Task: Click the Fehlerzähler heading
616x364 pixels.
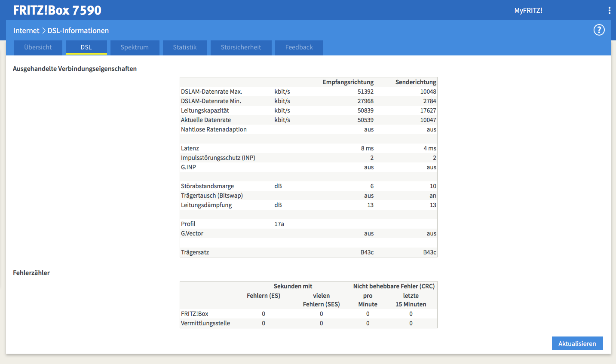Action: point(31,273)
